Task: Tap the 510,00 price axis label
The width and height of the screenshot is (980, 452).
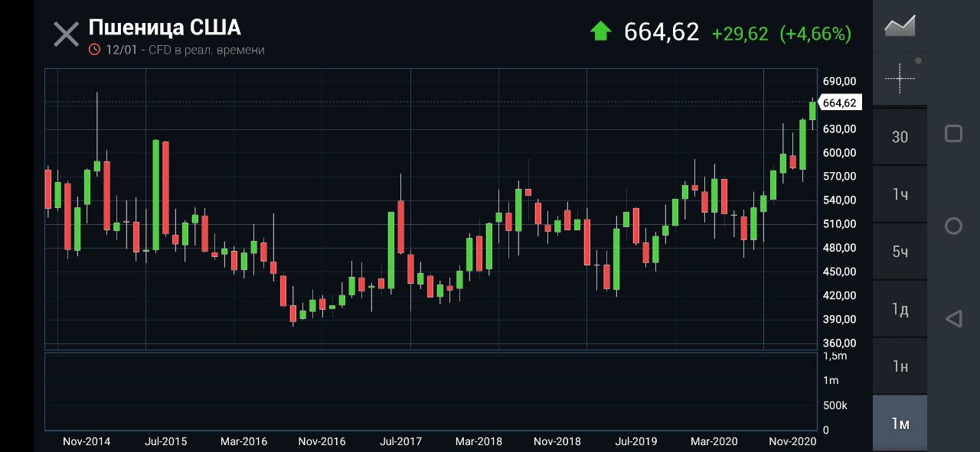Action: 840,224
